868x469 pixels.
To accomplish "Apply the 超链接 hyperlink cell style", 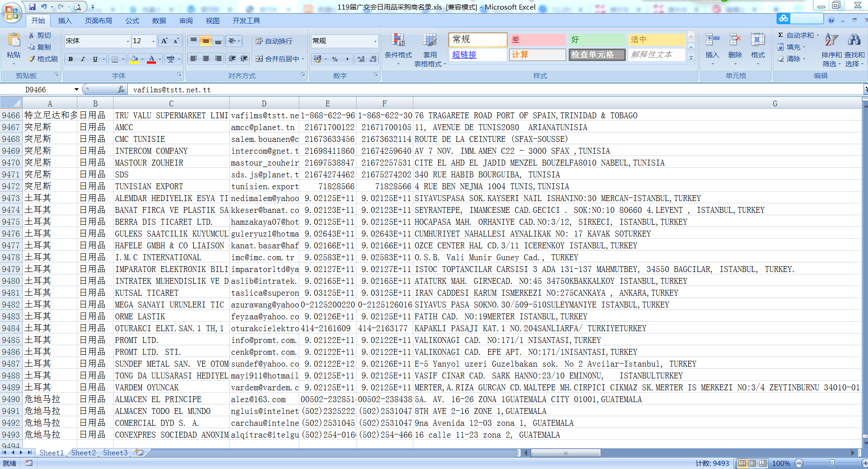I will (x=477, y=55).
